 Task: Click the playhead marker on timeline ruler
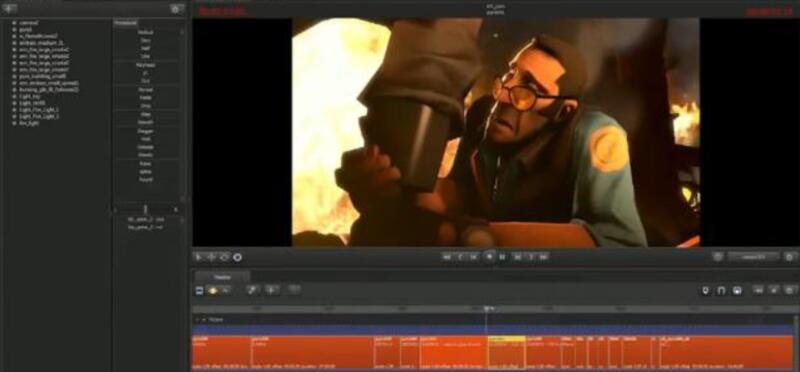(487, 309)
